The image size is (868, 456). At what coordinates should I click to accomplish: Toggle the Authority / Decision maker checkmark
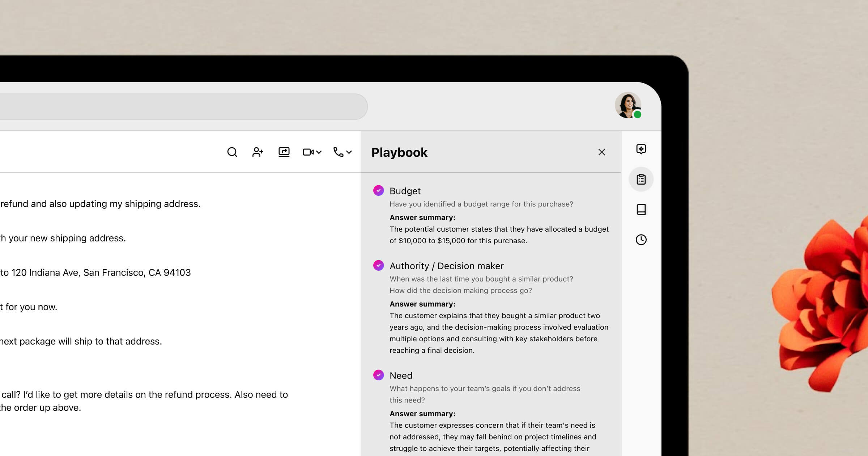pos(379,266)
